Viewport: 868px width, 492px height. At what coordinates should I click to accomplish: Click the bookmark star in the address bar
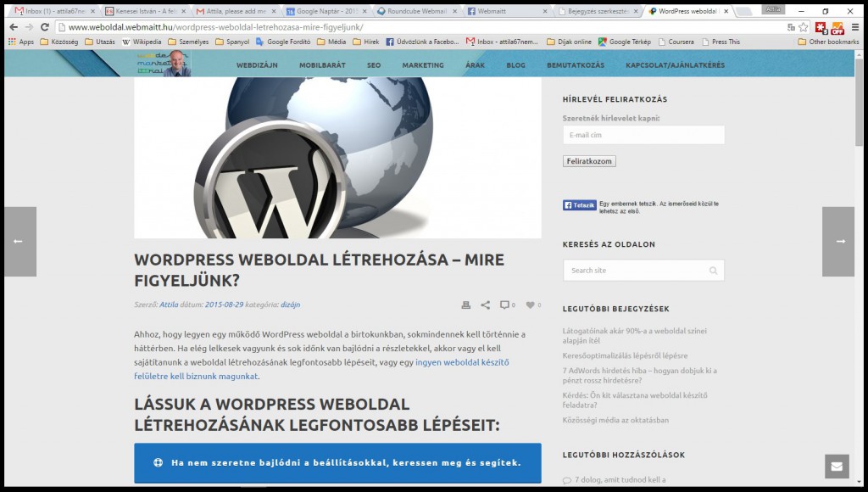(x=803, y=27)
